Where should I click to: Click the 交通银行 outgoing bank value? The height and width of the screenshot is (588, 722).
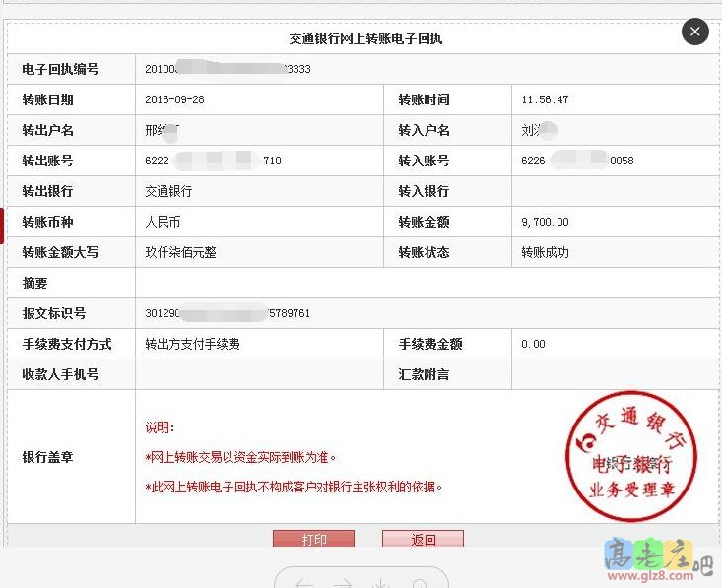168,191
